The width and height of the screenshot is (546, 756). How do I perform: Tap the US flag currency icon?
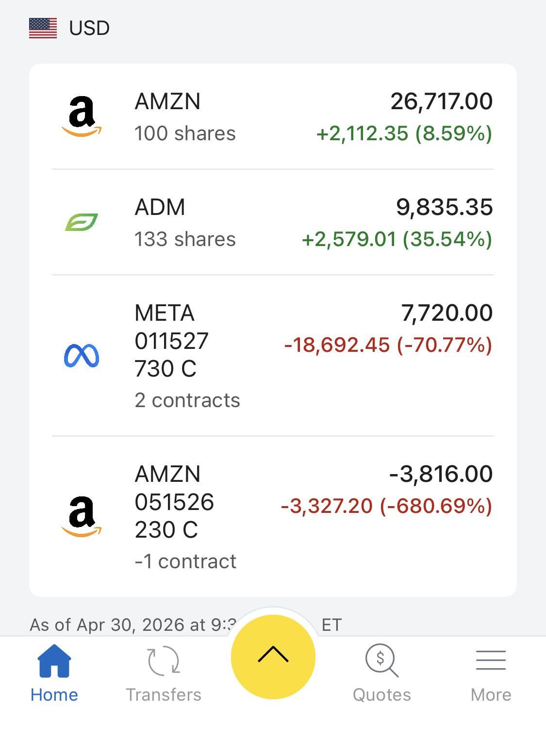coord(43,28)
